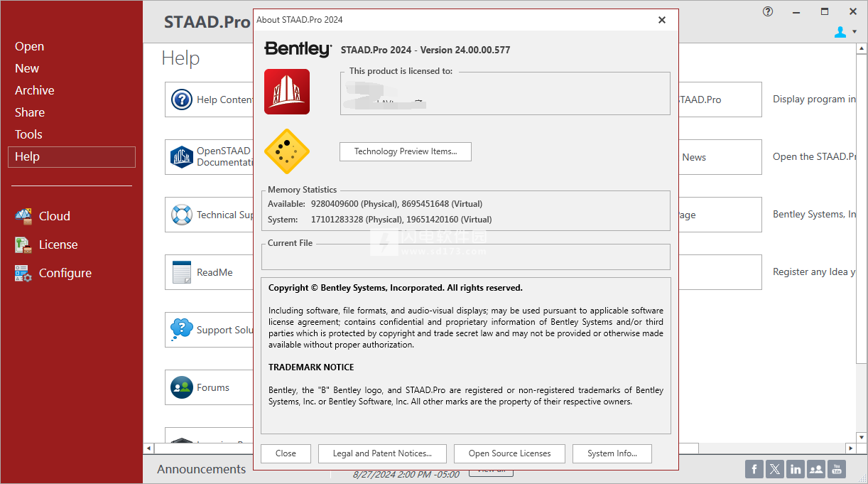Open Help Contents via its question-mark icon
The image size is (868, 484).
182,100
